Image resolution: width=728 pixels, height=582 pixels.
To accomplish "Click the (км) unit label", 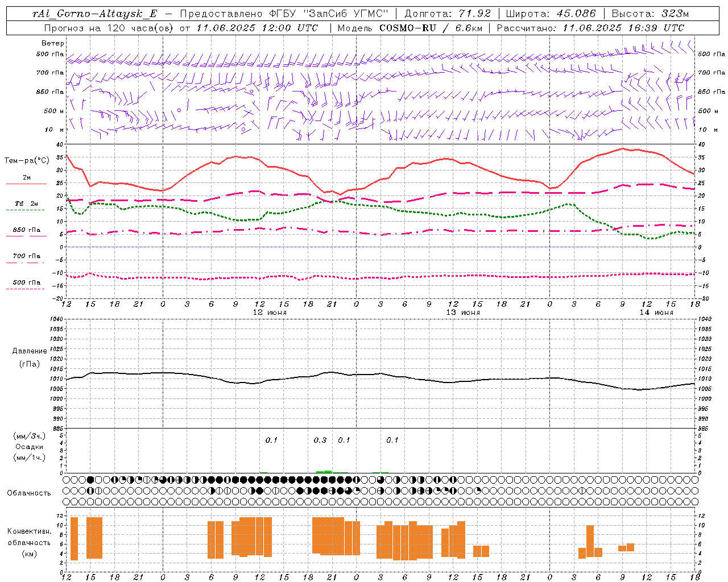I will point(30,554).
